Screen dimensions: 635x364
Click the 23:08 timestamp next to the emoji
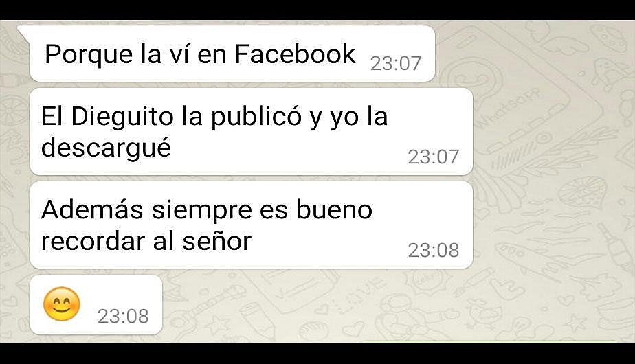click(x=123, y=316)
